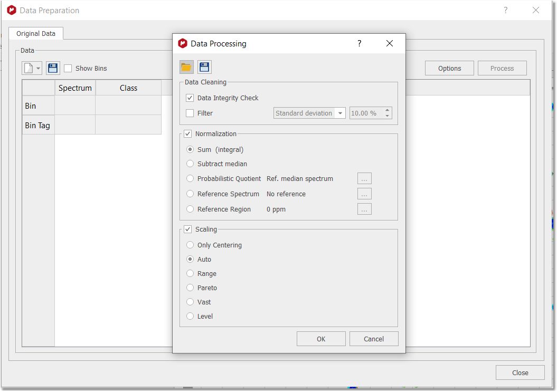
Task: Click the save icon beside Show Bins
Action: pos(53,68)
